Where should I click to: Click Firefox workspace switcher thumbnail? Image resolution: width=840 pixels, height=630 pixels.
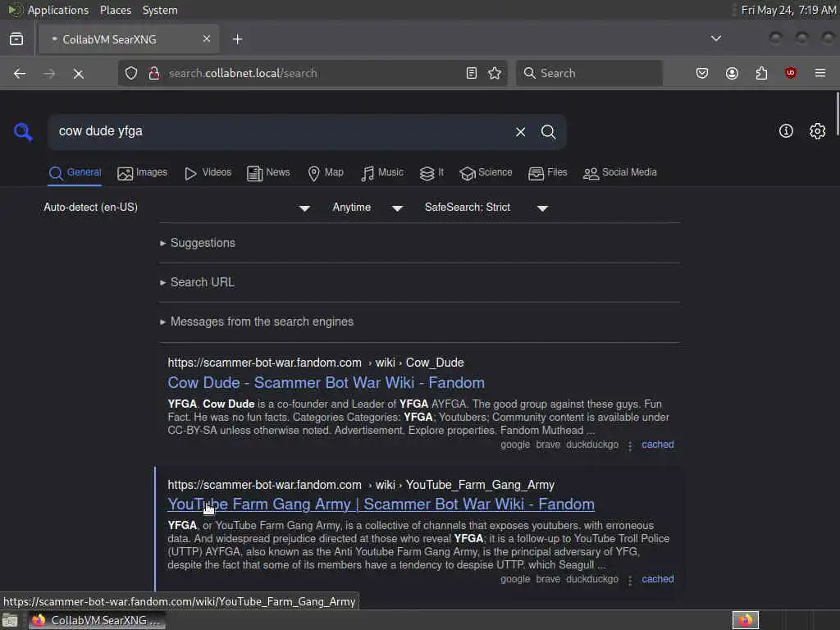[x=745, y=620]
